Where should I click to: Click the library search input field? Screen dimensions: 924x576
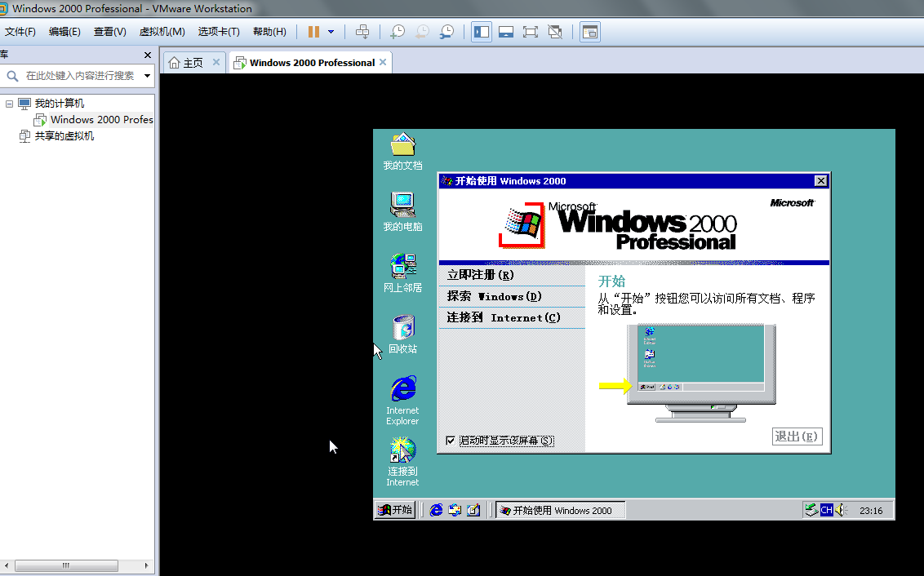pos(79,75)
